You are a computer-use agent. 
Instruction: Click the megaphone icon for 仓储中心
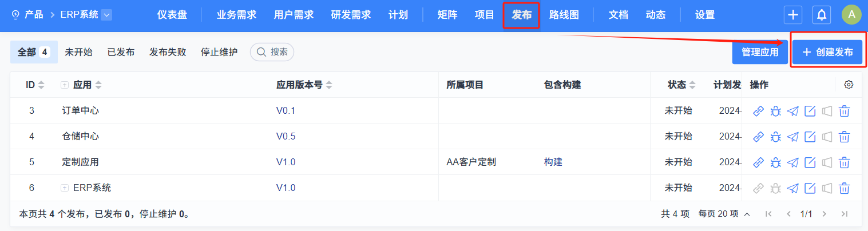(x=827, y=137)
